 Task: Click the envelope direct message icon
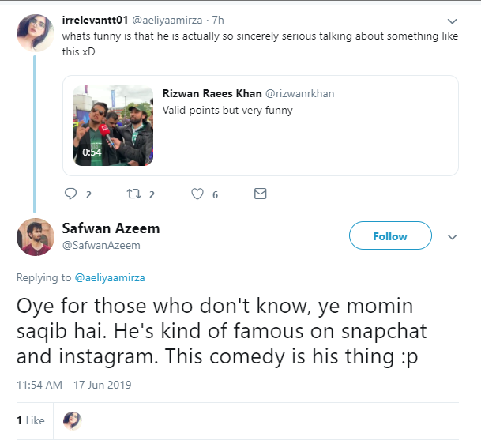pyautogui.click(x=260, y=194)
